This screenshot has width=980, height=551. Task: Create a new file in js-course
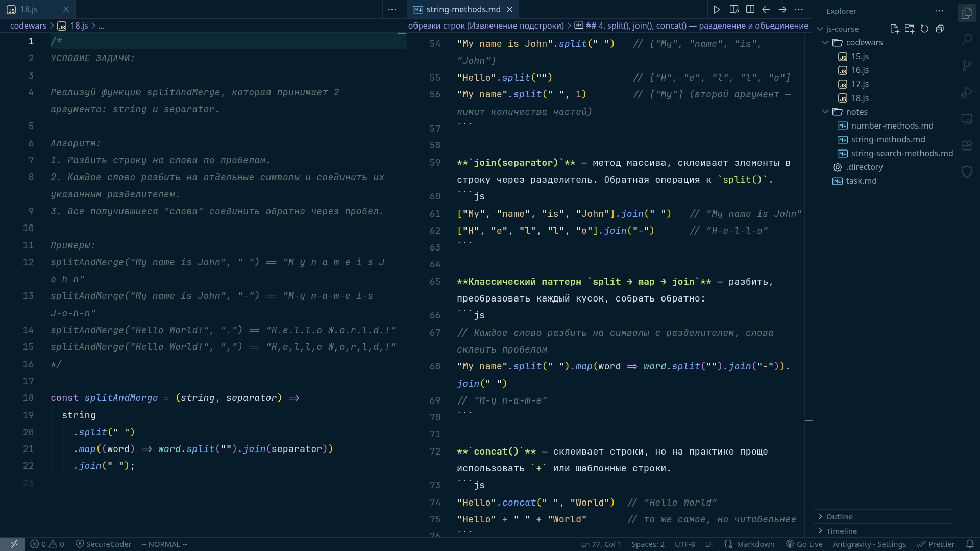894,29
